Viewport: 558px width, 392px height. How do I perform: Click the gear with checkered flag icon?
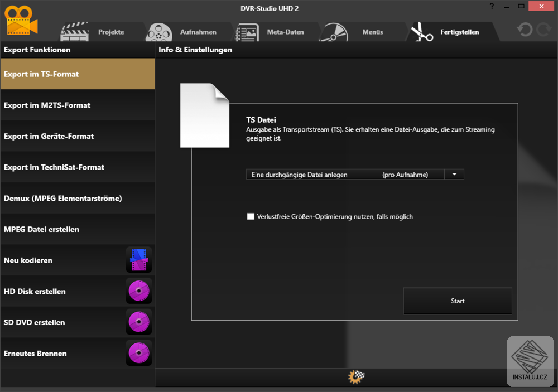(x=356, y=377)
